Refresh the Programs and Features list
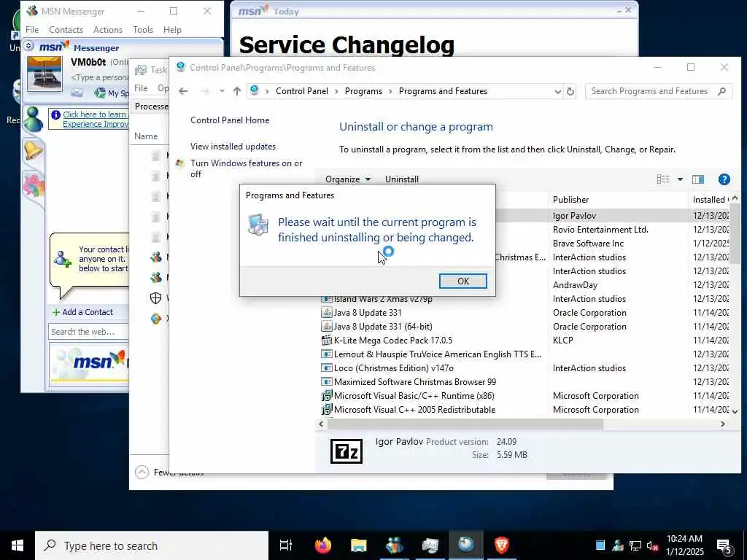The width and height of the screenshot is (747, 560). (x=570, y=91)
